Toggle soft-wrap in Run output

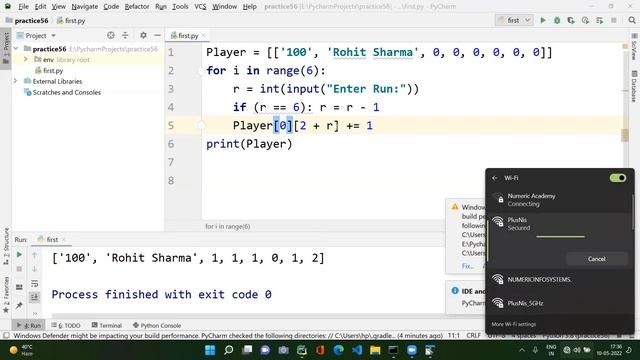pos(35,283)
